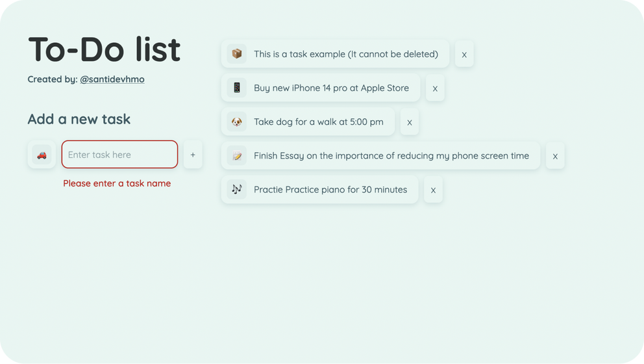Image resolution: width=644 pixels, height=364 pixels.
Task: Click the phone emoji on iPhone task
Action: 236,88
